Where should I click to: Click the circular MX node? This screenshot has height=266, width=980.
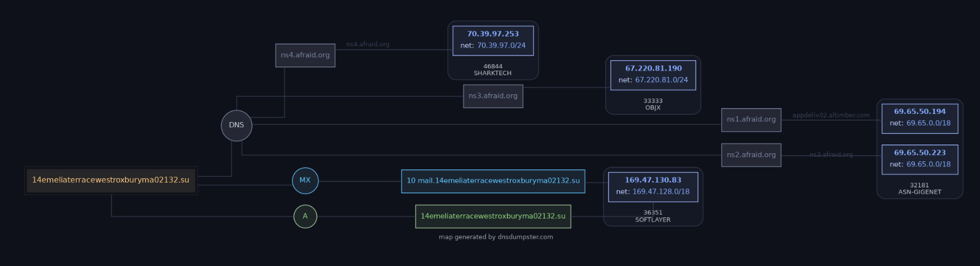tap(305, 180)
